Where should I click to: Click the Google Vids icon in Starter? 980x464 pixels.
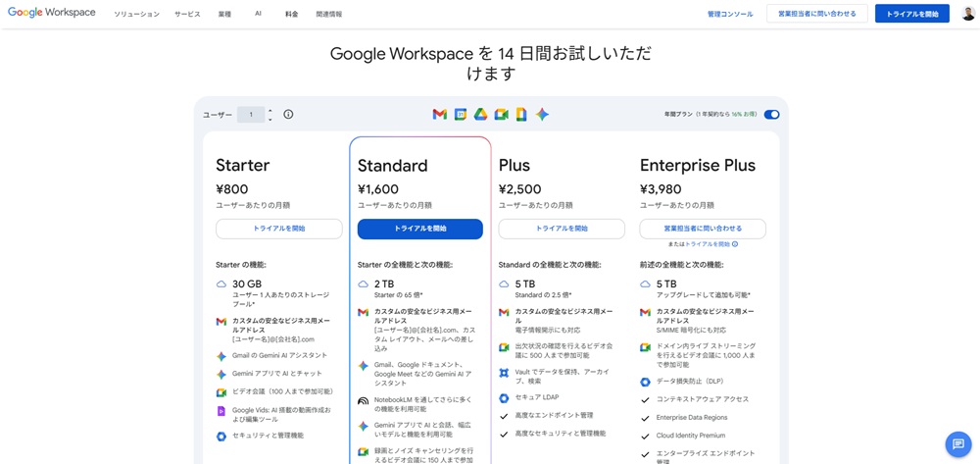point(220,411)
